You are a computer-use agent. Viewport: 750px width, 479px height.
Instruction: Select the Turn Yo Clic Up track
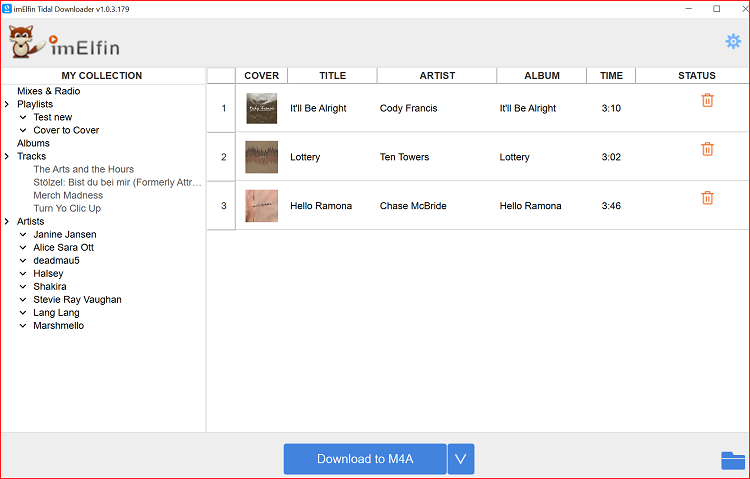(67, 208)
